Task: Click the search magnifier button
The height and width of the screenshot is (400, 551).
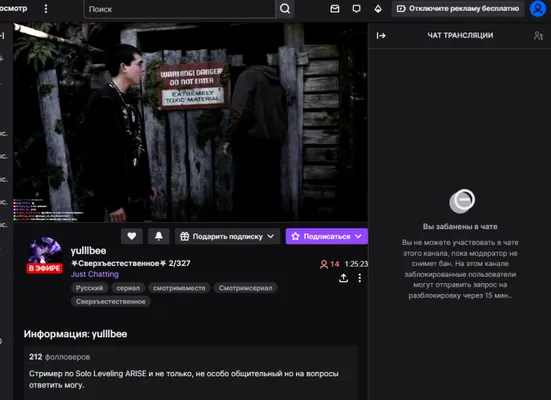Action: [x=285, y=9]
